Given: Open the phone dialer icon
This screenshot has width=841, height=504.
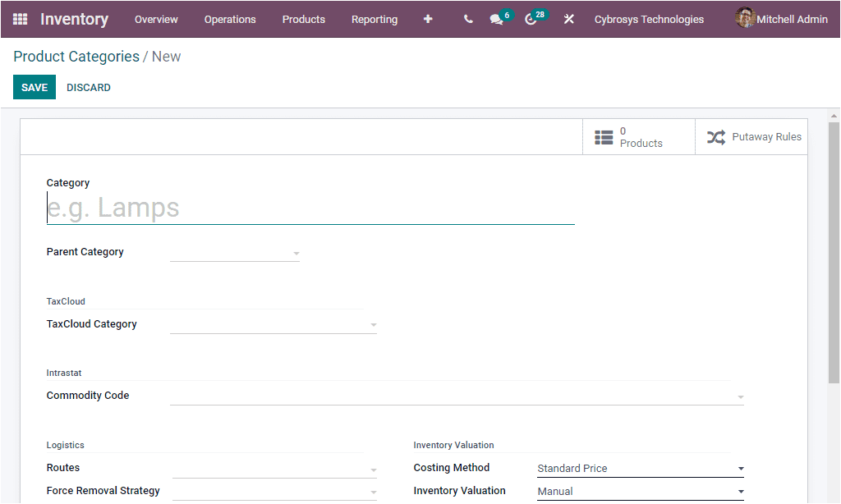Looking at the screenshot, I should (467, 19).
